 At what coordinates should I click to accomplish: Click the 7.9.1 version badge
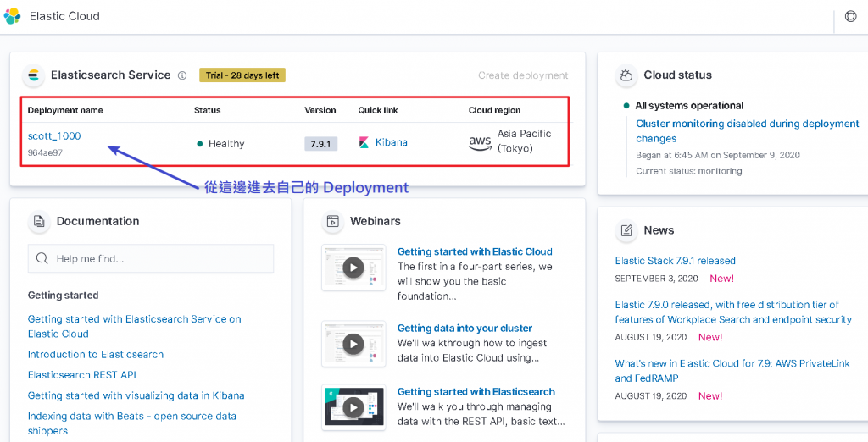click(x=320, y=144)
